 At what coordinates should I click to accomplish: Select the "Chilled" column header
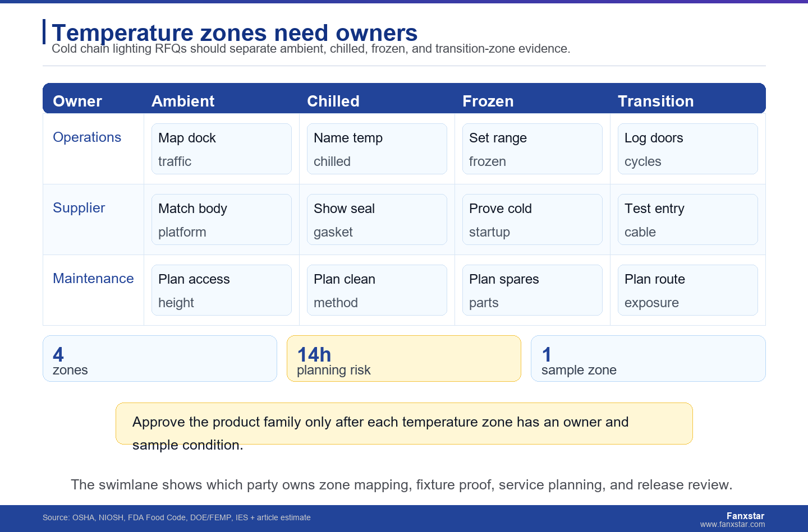[x=333, y=101]
